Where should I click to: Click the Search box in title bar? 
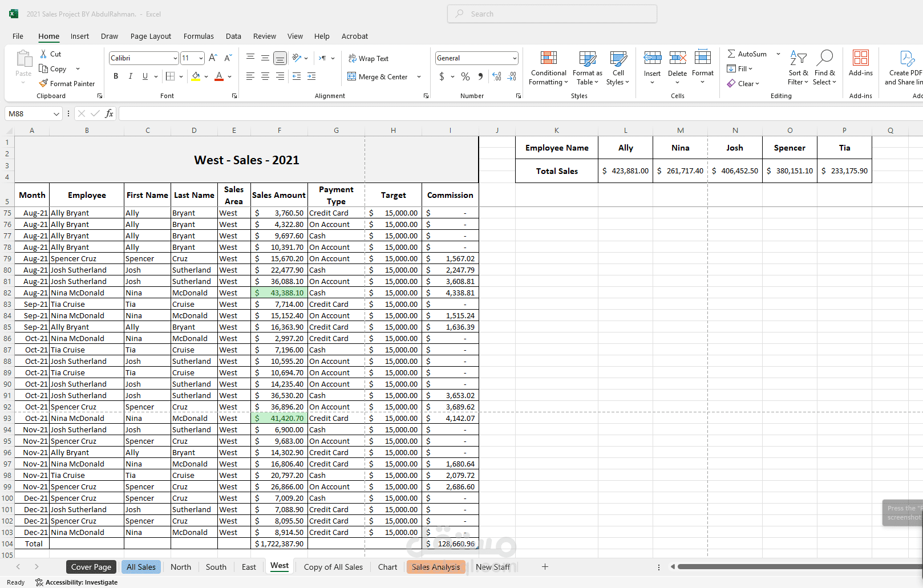[552, 14]
